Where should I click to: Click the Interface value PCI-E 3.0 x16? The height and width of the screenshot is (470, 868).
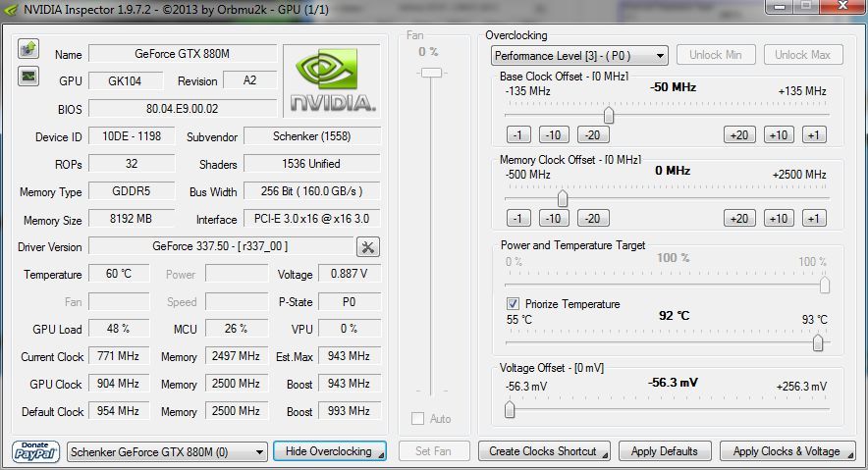pos(312,219)
